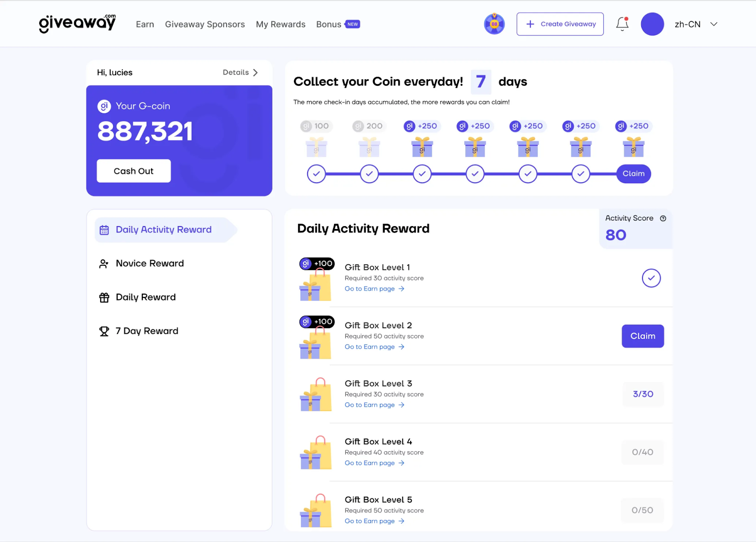Open the spin wheel bonus icon
This screenshot has height=542, width=756.
tap(494, 24)
